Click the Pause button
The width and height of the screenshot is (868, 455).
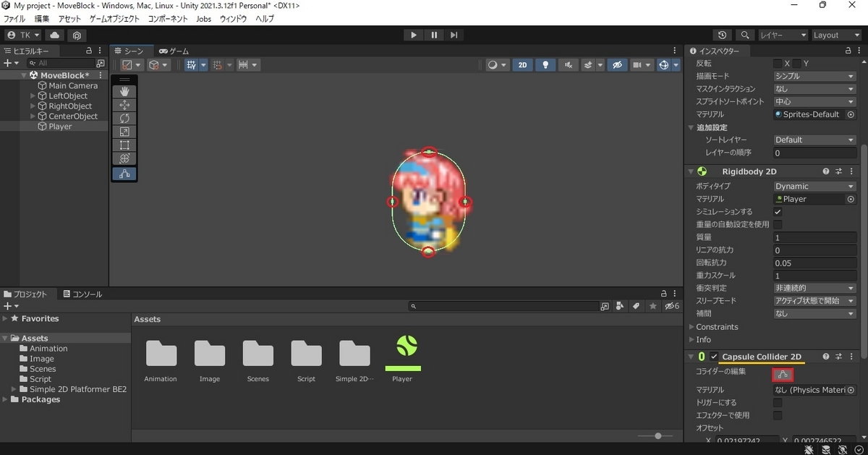coord(434,35)
